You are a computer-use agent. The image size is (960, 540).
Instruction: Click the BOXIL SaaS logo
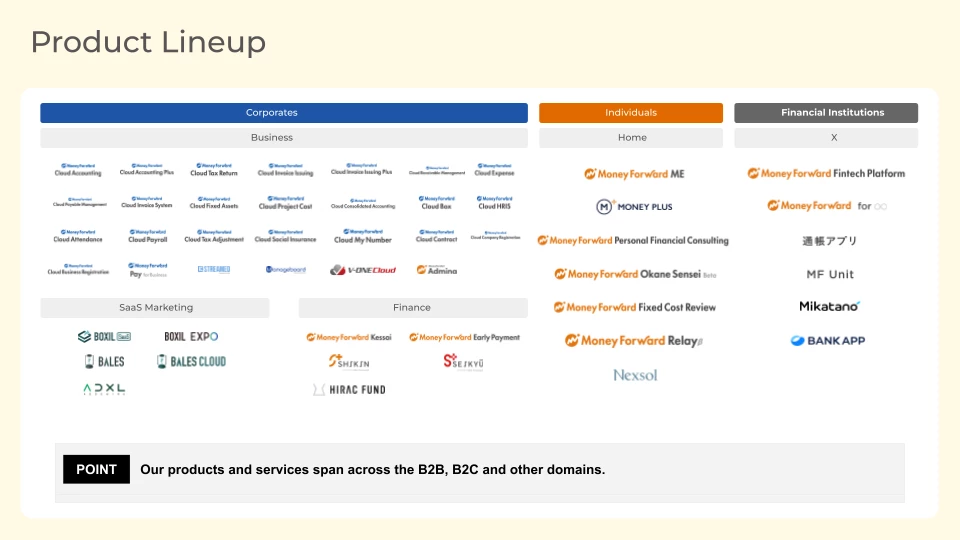tap(105, 336)
